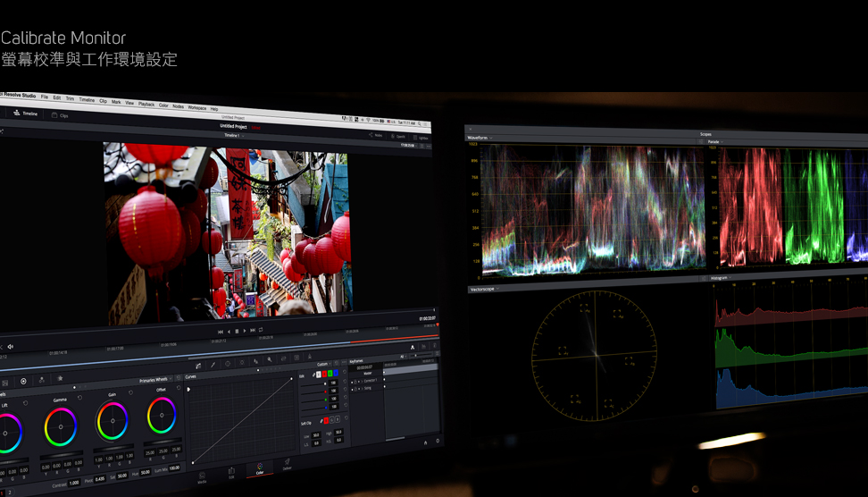The width and height of the screenshot is (868, 497).
Task: Open the Tracker palette icon
Action: point(241,362)
